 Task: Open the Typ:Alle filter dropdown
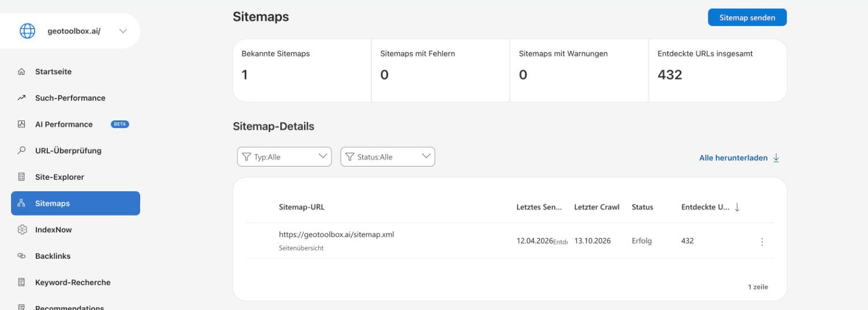[284, 157]
